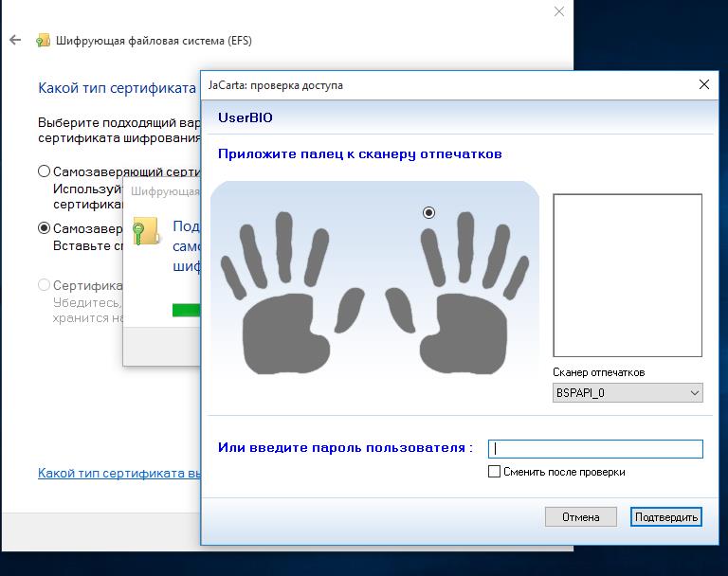The height and width of the screenshot is (576, 728).
Task: Click the 'Сканер отпечатков' label
Action: click(598, 372)
